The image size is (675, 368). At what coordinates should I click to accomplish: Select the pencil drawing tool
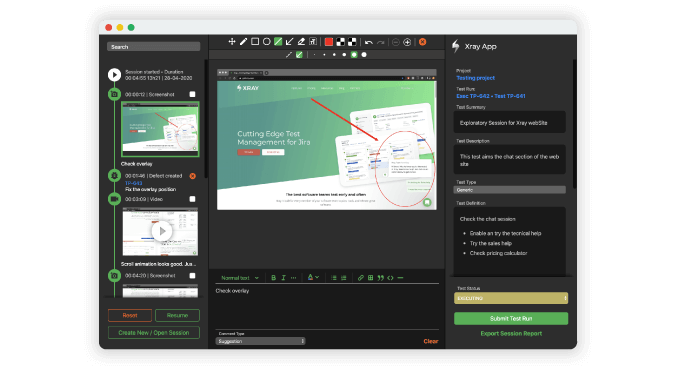click(x=243, y=42)
